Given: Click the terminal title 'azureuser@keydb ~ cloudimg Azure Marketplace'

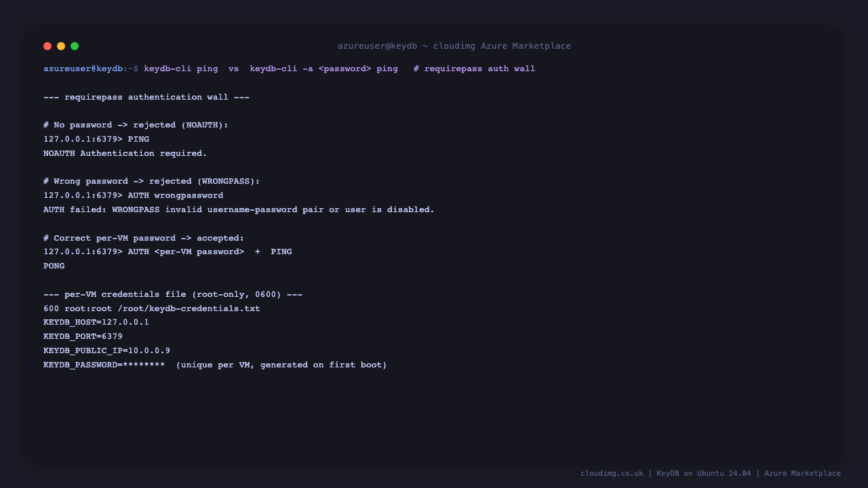Looking at the screenshot, I should coord(454,46).
